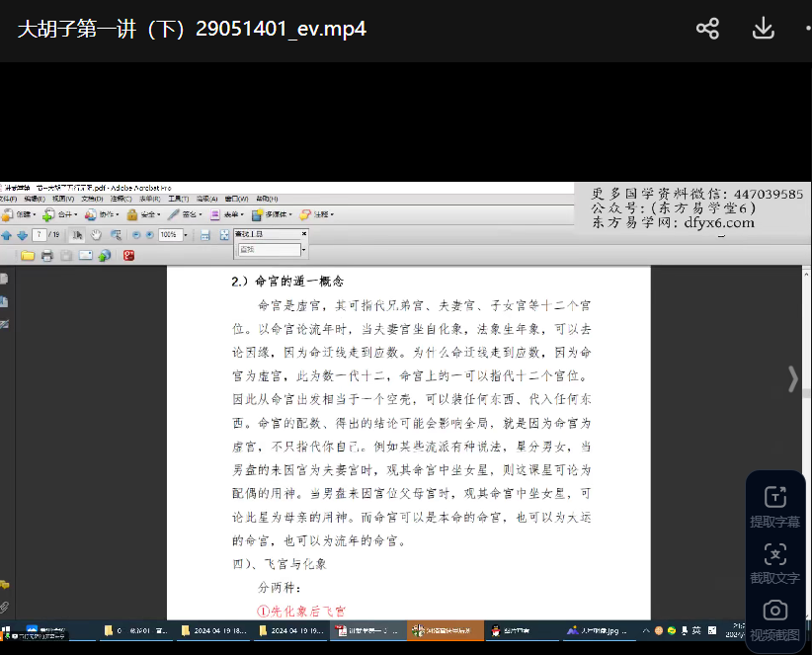Click the 截取文字 text capture button

[775, 563]
